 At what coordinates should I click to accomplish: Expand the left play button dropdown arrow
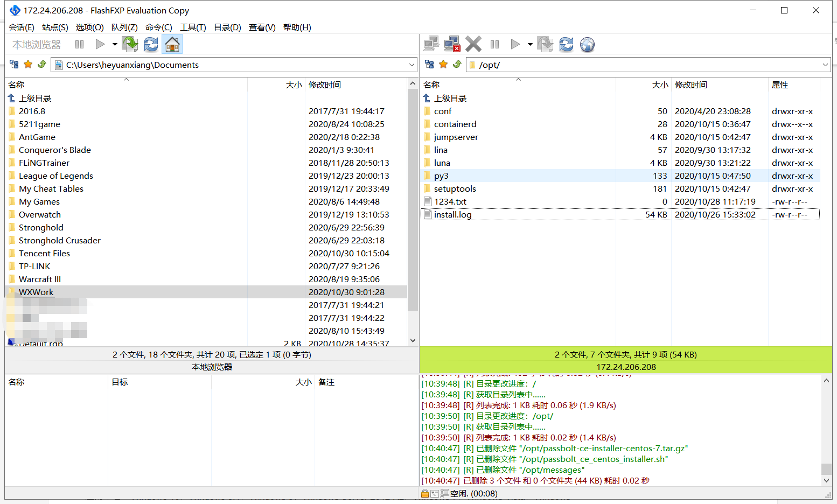point(115,44)
